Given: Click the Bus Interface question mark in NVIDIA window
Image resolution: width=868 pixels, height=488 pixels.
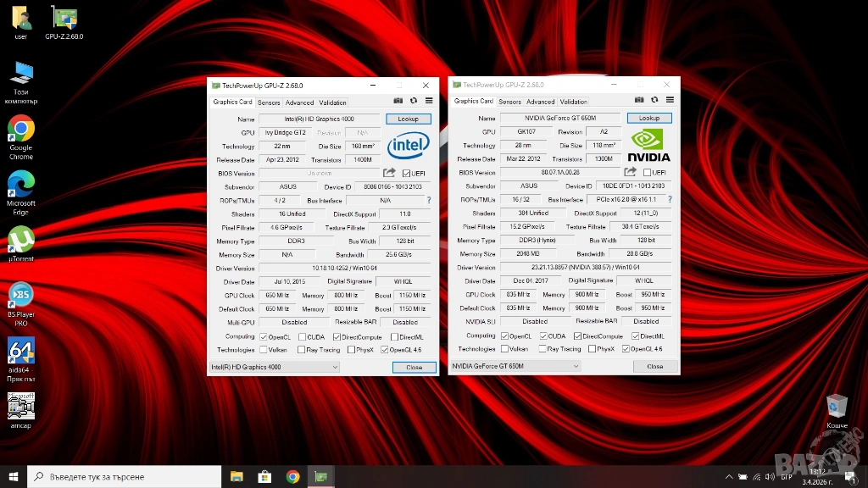Looking at the screenshot, I should click(x=670, y=200).
